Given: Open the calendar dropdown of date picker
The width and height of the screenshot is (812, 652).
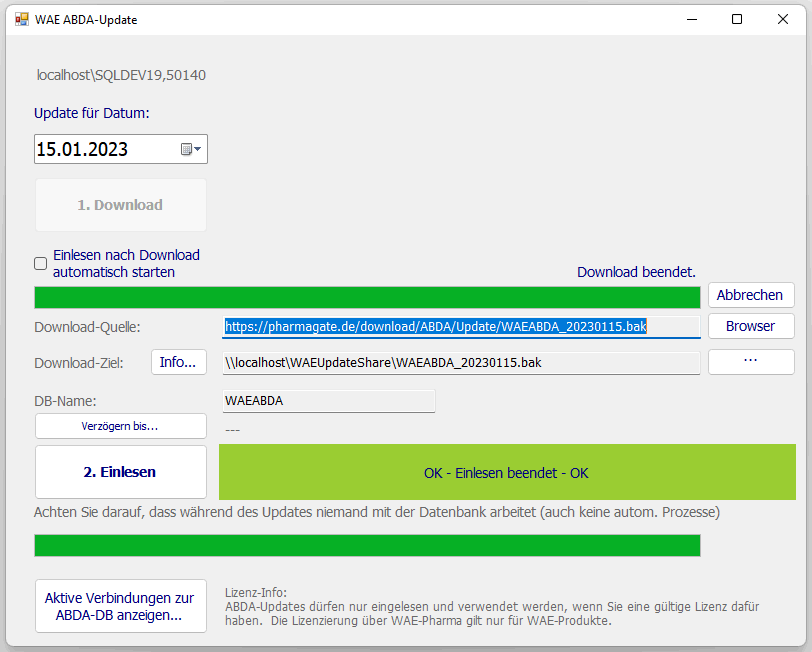Looking at the screenshot, I should tap(191, 150).
